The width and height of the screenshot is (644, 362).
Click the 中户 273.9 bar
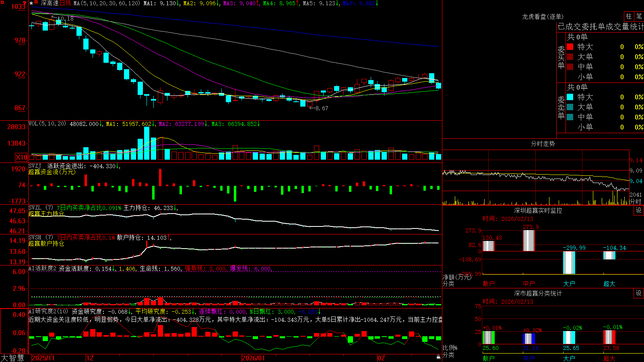pos(528,241)
